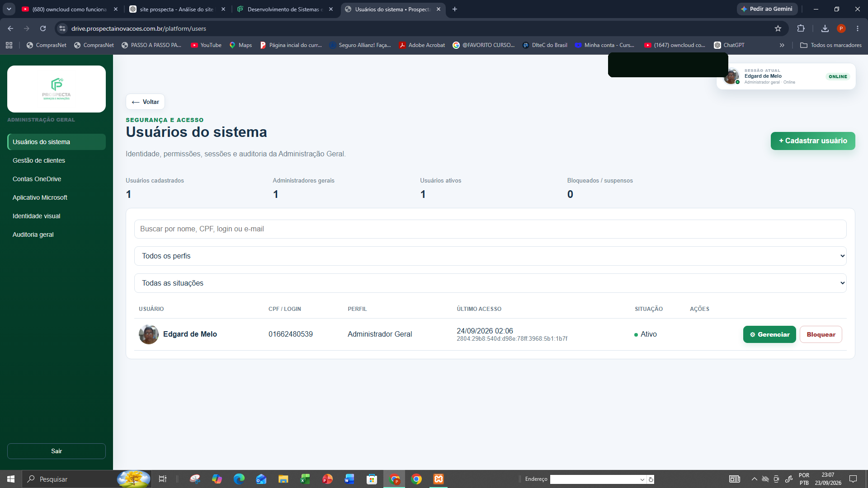Click the Voltar button
The height and width of the screenshot is (488, 868).
pos(145,102)
